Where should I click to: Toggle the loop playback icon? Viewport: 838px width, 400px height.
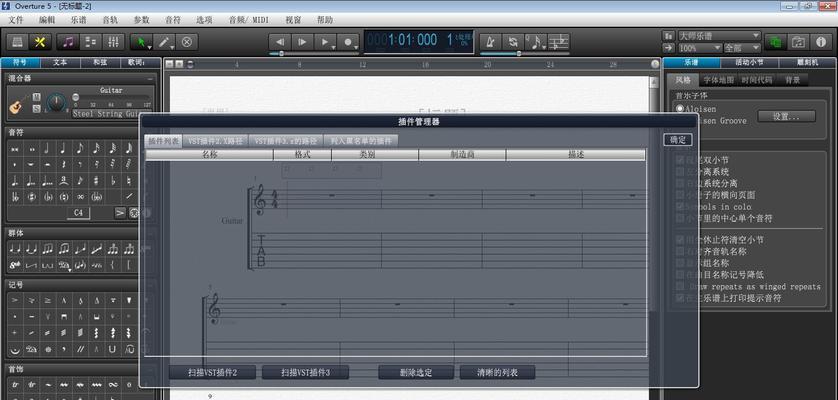(x=513, y=42)
